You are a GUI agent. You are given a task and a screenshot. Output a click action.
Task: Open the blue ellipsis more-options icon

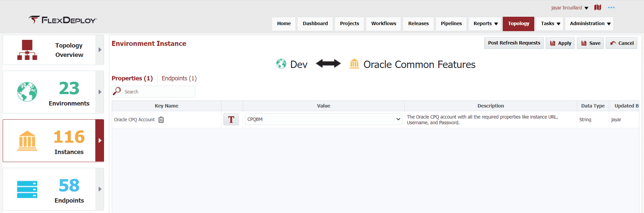611,7
